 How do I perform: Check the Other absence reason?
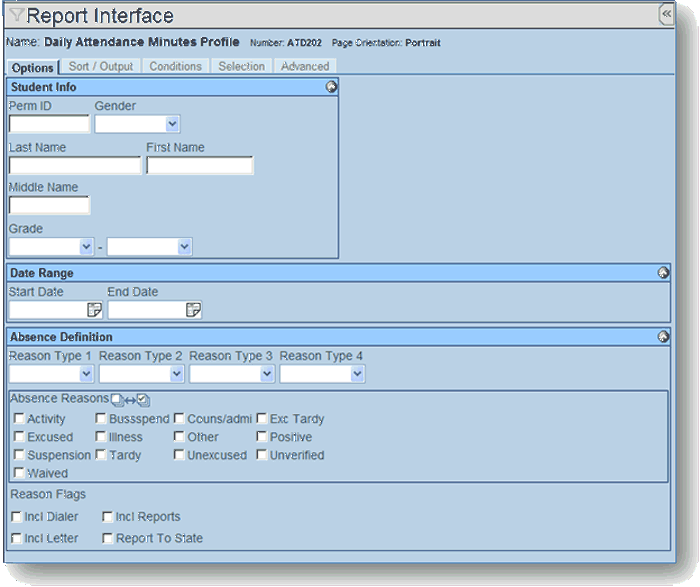[x=179, y=437]
